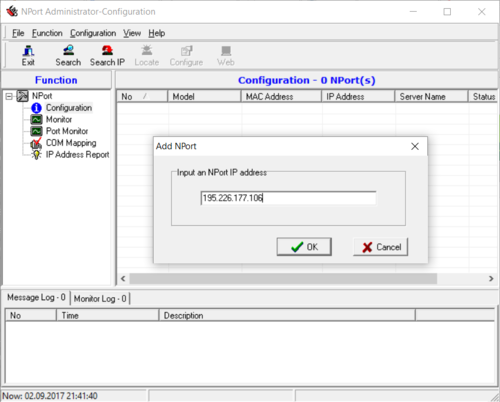Click the Search IP toolbar icon
Image resolution: width=500 pixels, height=402 pixels.
point(107,51)
